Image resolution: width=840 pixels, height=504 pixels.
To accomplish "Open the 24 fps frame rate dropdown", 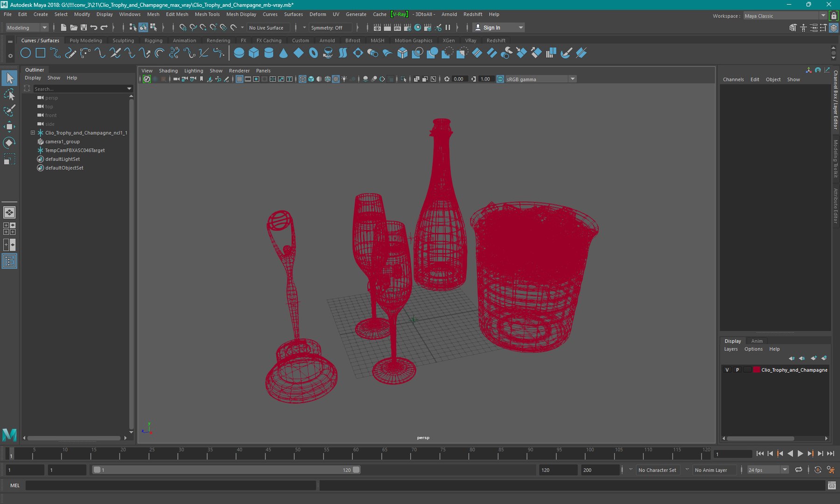I will 768,470.
